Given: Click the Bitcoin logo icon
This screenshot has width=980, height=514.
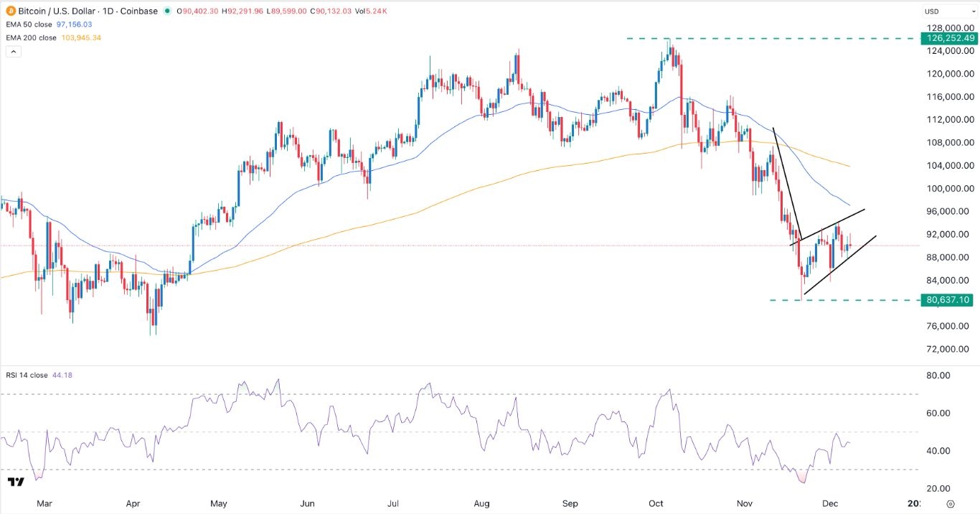Looking at the screenshot, I should (x=10, y=11).
